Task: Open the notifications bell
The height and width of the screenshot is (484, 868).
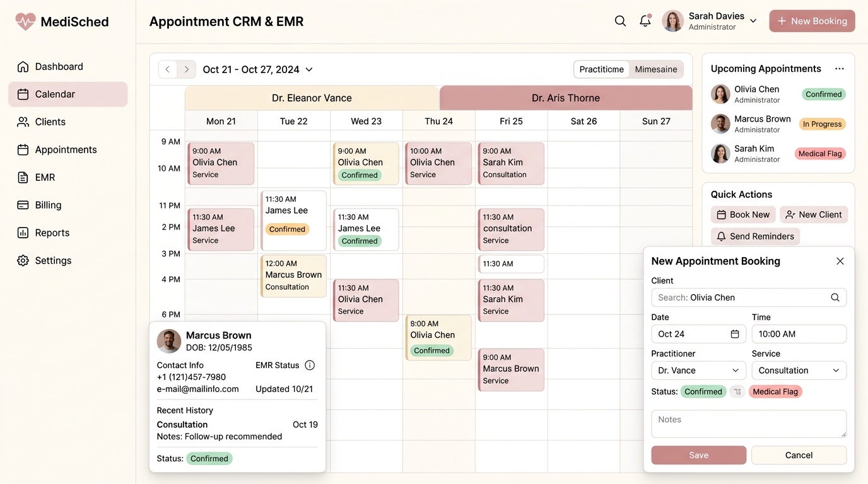Action: 645,21
